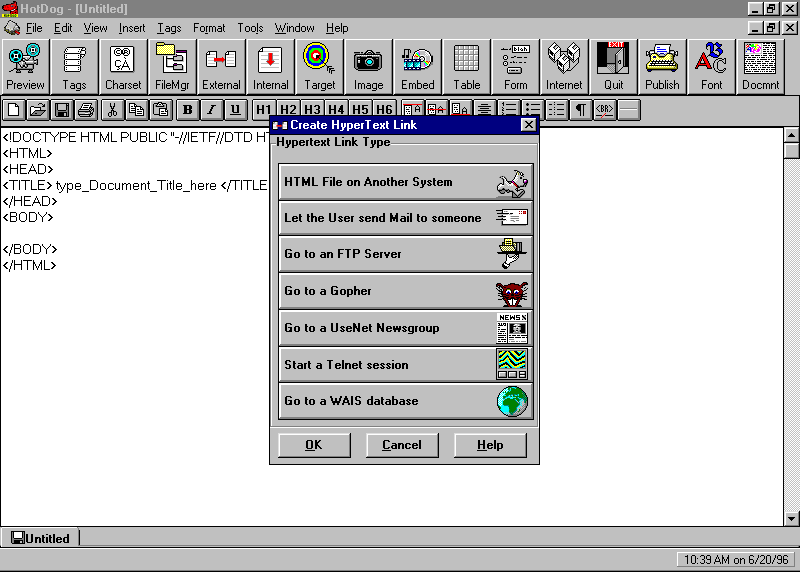Apply H3 heading

click(312, 109)
